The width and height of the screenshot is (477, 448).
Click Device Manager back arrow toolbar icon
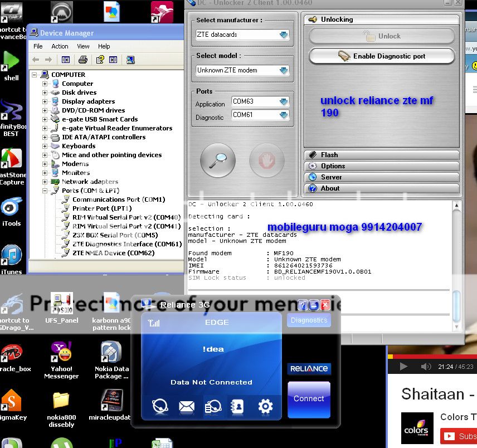coord(36,60)
